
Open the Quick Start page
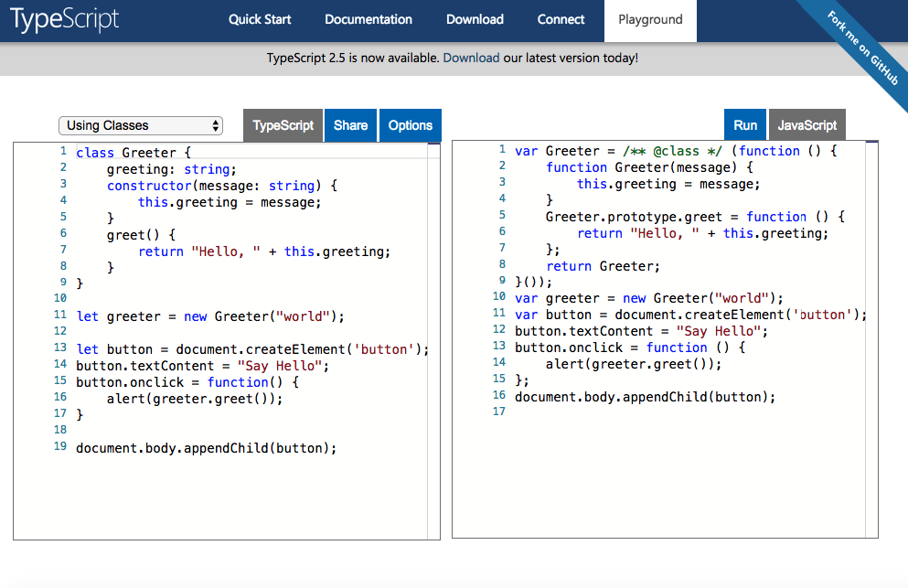pos(260,20)
